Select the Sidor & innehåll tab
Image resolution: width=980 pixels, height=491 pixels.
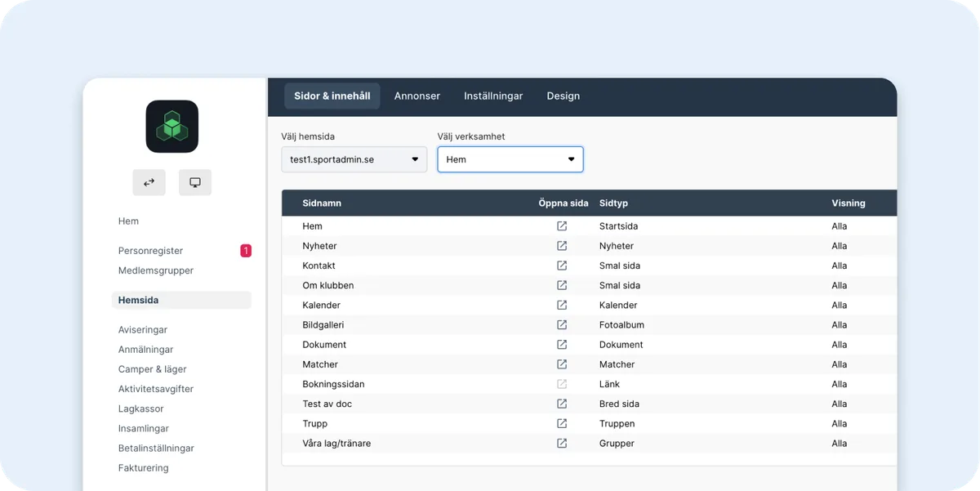[x=332, y=96]
